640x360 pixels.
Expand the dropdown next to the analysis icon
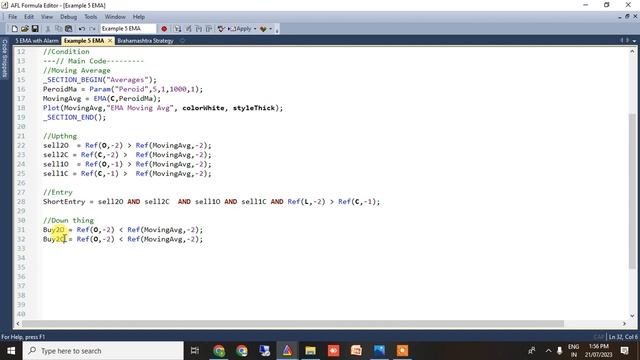coord(271,29)
